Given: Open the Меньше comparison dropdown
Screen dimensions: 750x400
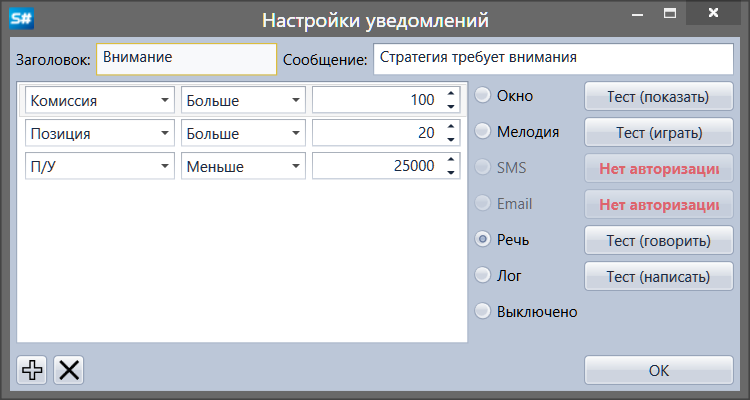Looking at the screenshot, I should point(243,166).
